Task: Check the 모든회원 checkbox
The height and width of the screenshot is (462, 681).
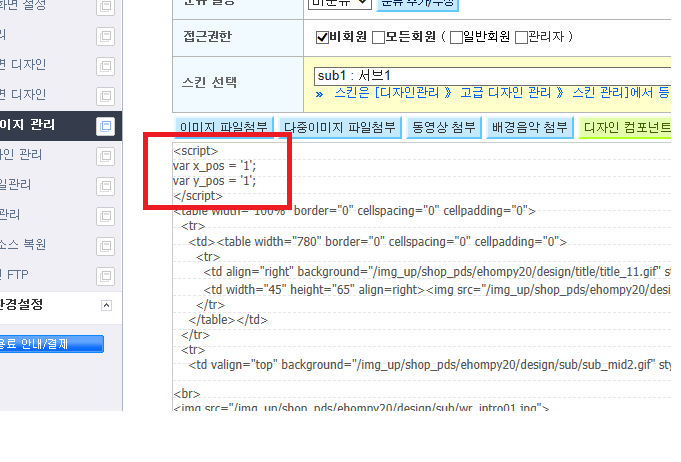Action: point(379,38)
